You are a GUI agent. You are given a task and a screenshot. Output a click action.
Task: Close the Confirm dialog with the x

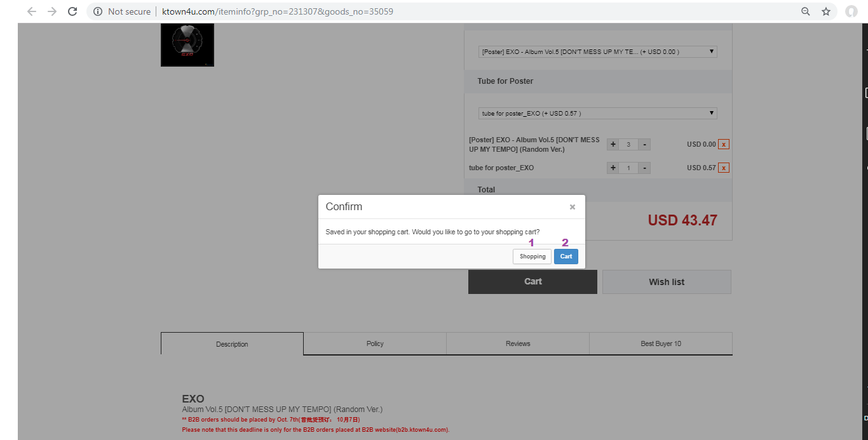pyautogui.click(x=573, y=207)
